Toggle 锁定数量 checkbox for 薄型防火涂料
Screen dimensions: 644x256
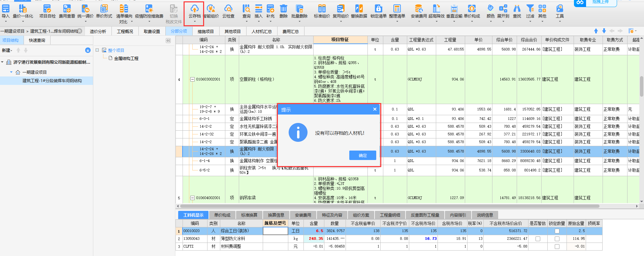point(557,239)
